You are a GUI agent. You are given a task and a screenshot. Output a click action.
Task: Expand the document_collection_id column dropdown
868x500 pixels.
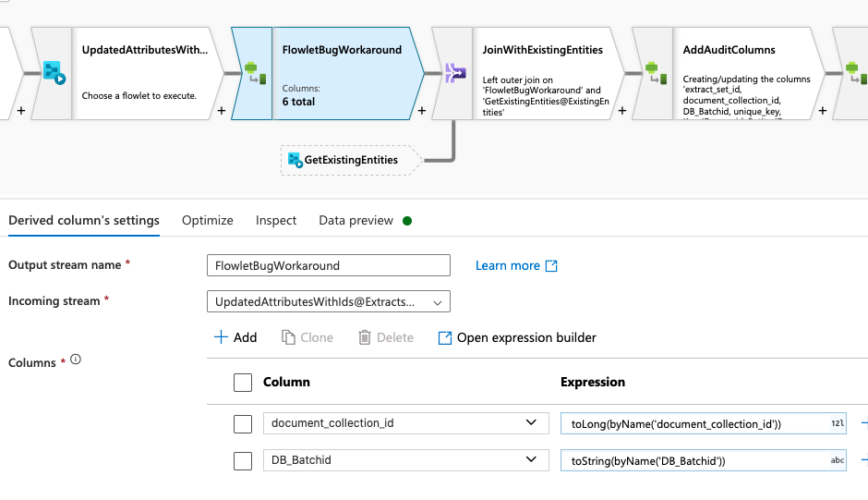coord(530,423)
